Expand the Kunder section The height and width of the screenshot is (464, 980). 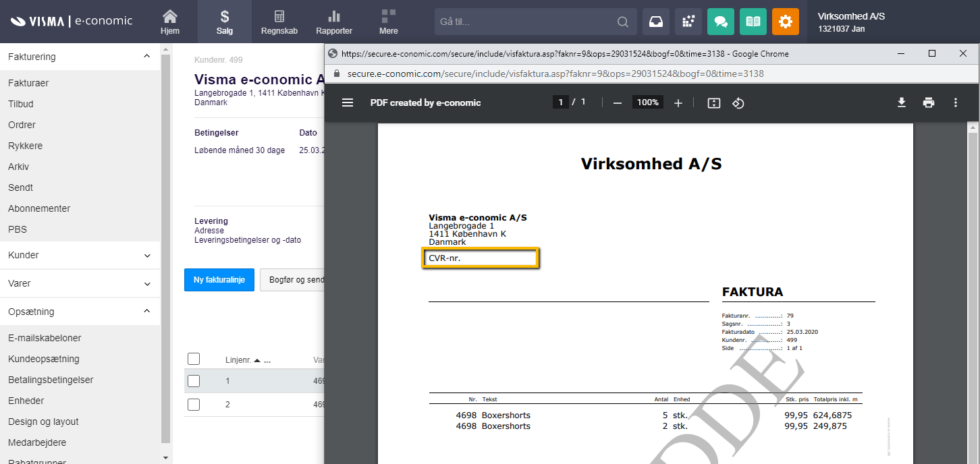coord(80,255)
